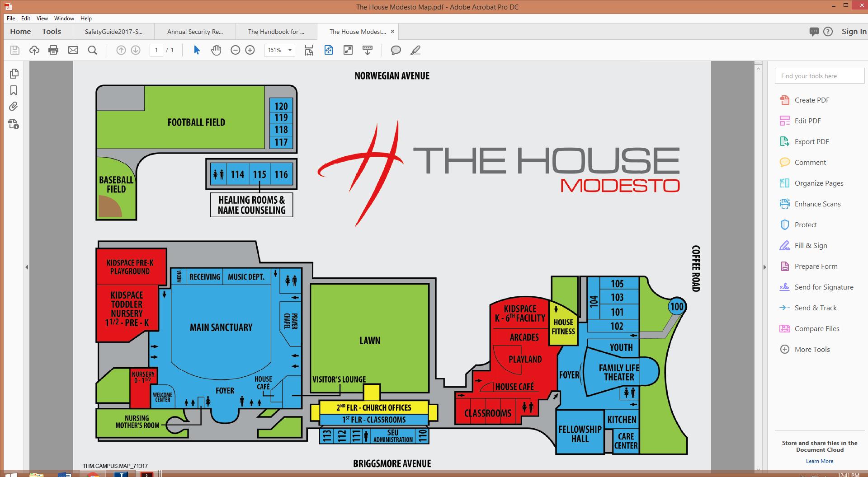Select the highlight text pen tool
The height and width of the screenshot is (477, 868).
(415, 50)
